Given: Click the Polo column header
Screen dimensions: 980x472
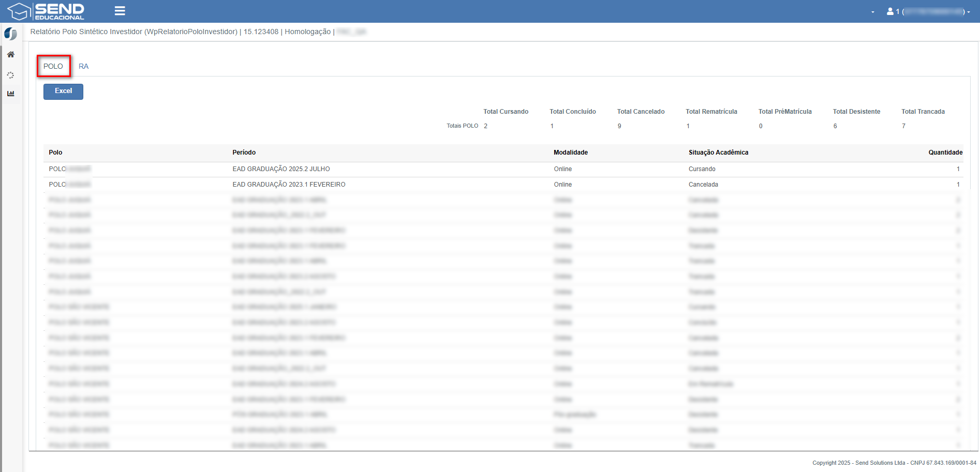Looking at the screenshot, I should click(x=55, y=153).
